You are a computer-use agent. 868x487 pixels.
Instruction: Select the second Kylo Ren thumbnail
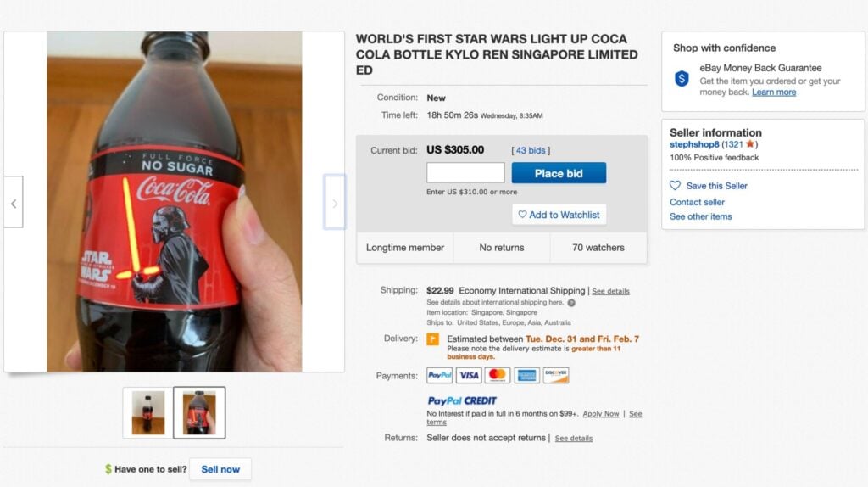(x=199, y=412)
